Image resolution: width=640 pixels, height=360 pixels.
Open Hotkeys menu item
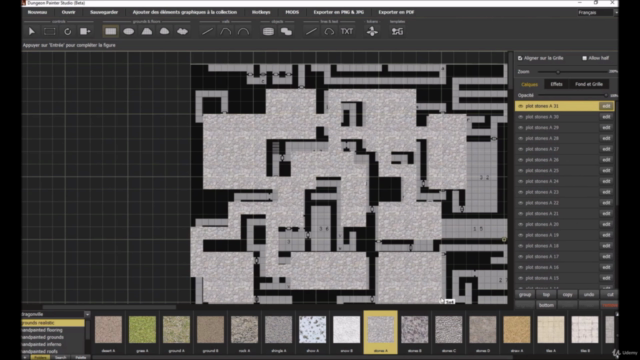[261, 12]
